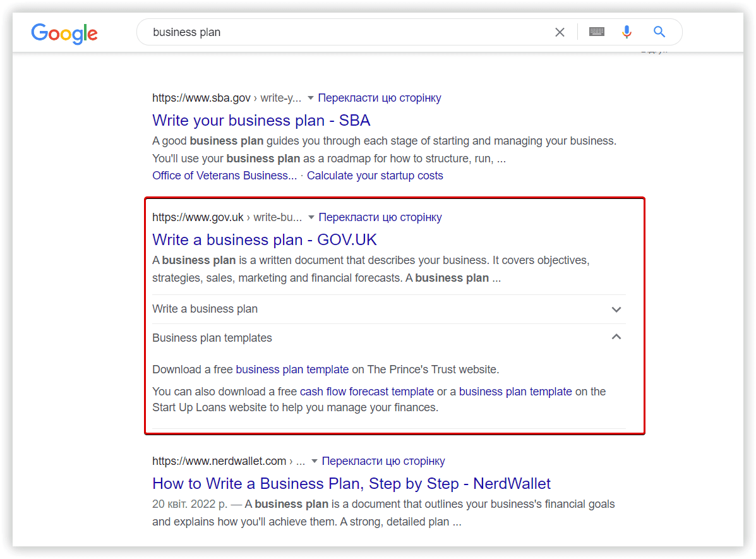Open 'Write a business plan - GOV.UK' result
Image resolution: width=756 pixels, height=559 pixels.
[264, 239]
